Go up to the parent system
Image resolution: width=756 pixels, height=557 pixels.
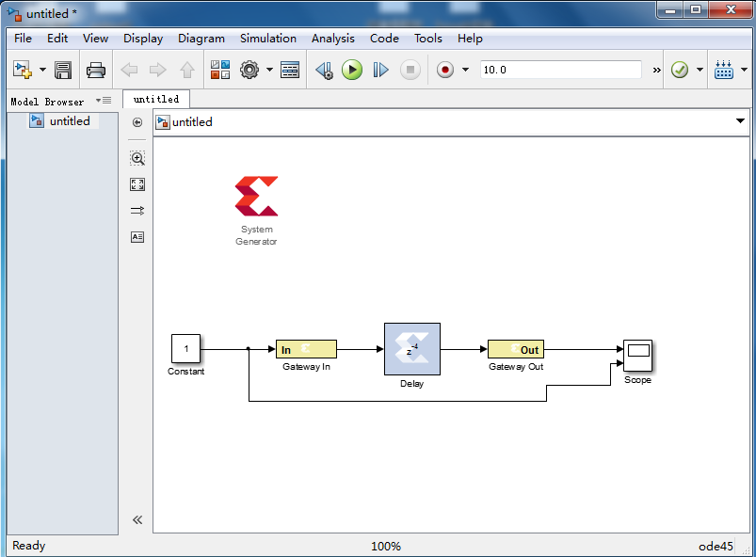click(x=187, y=70)
